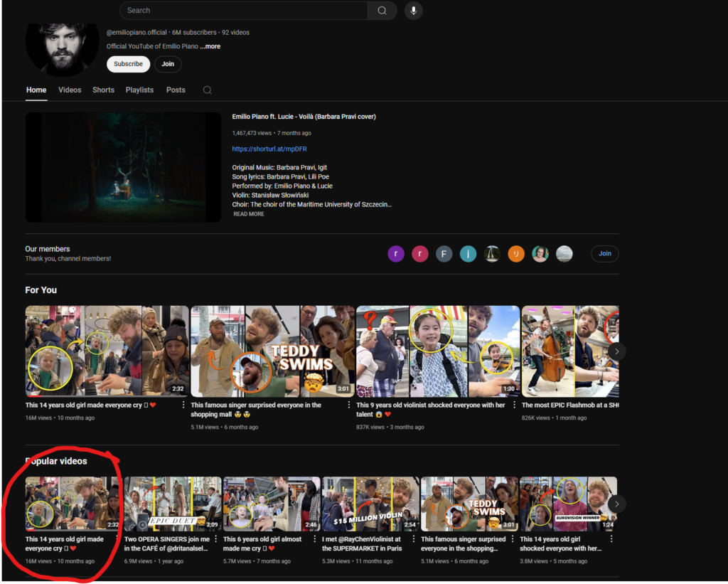This screenshot has width=728, height=584.
Task: Open title 'I met @RayChenViolinist at the SUPERMARKET'
Action: point(362,543)
